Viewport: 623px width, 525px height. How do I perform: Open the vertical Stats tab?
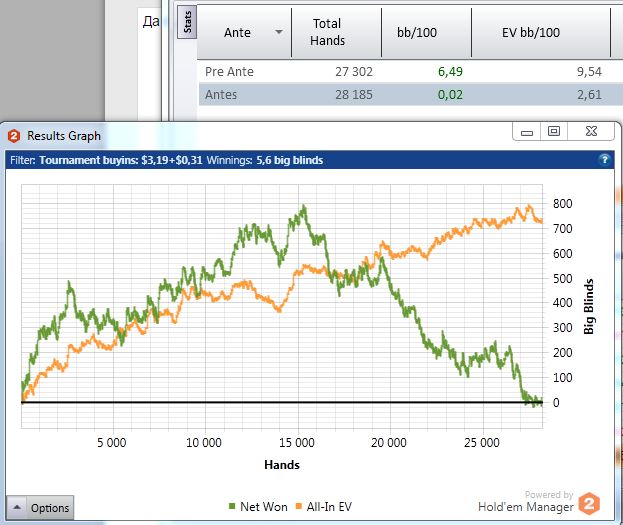(187, 22)
